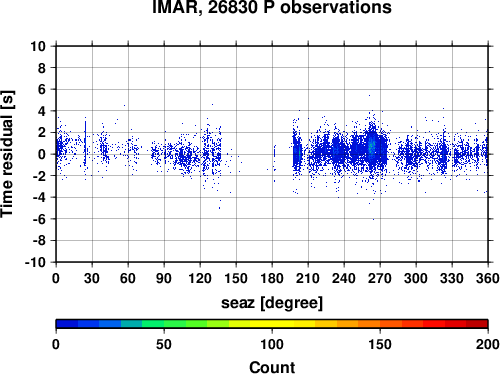This screenshot has height=374, width=500.
Task: Click the Count colorbar label
Action: click(x=272, y=367)
